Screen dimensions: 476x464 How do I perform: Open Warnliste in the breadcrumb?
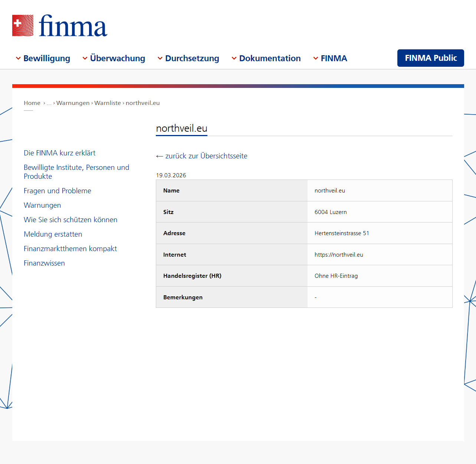click(x=108, y=103)
